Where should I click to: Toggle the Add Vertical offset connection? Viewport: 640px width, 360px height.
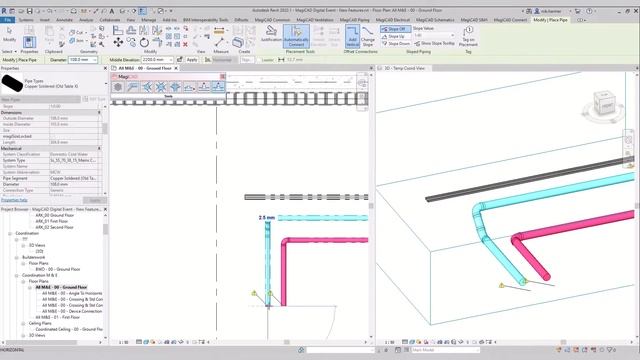tap(352, 36)
